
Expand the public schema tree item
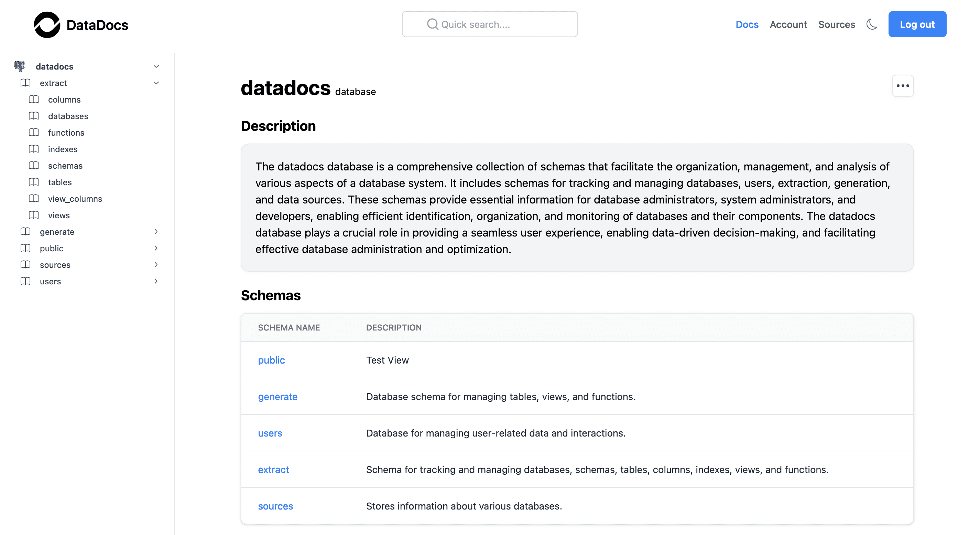[x=156, y=248]
